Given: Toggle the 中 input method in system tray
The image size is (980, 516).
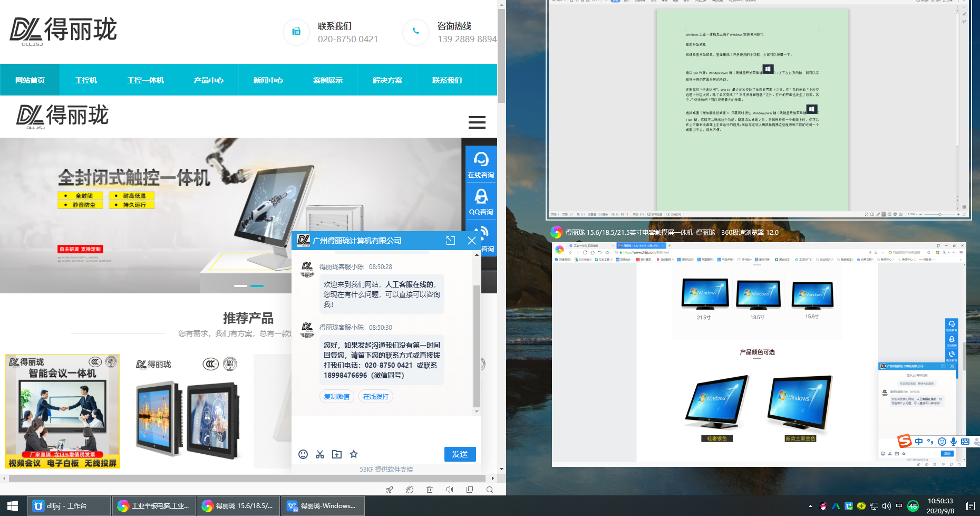Looking at the screenshot, I should [899, 506].
